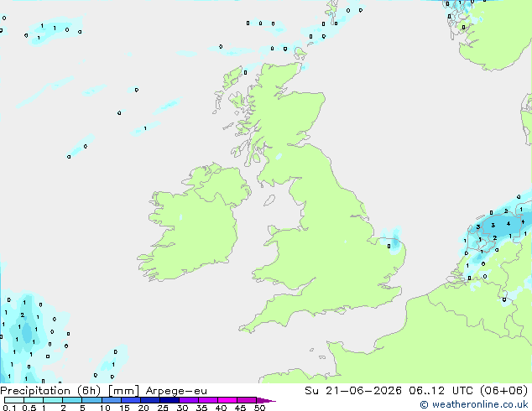Screen dimensions: 532x411
Task: Click the '06..12 UTC' time range text
Action: click(x=441, y=390)
